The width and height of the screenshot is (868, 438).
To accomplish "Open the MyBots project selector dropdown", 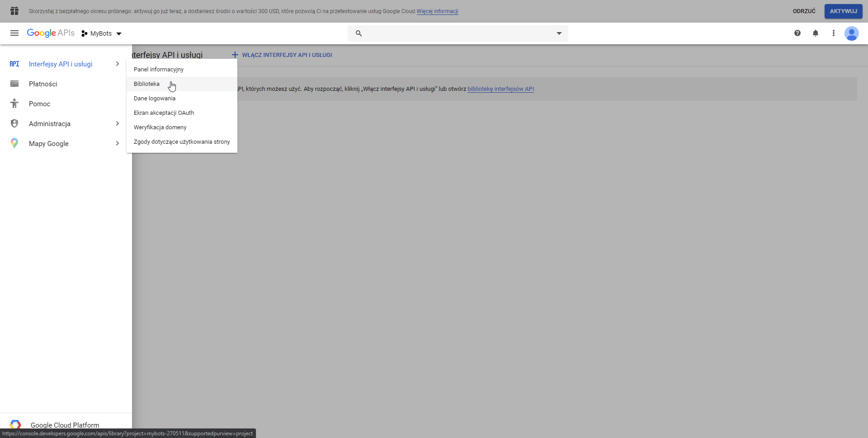I will (x=102, y=33).
